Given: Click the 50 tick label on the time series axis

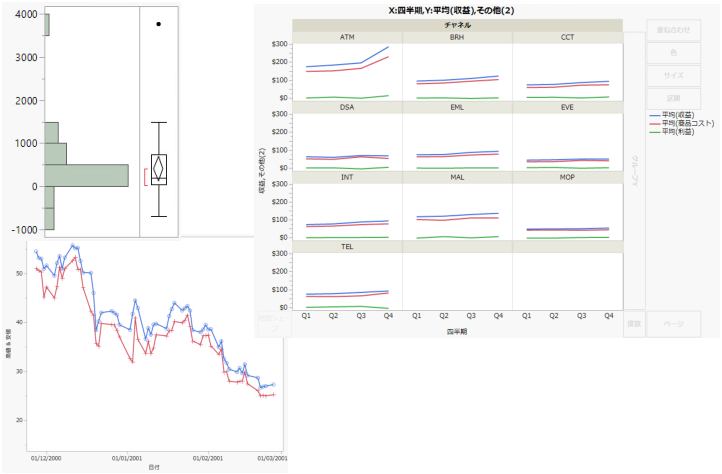Looking at the screenshot, I should pyautogui.click(x=19, y=274).
